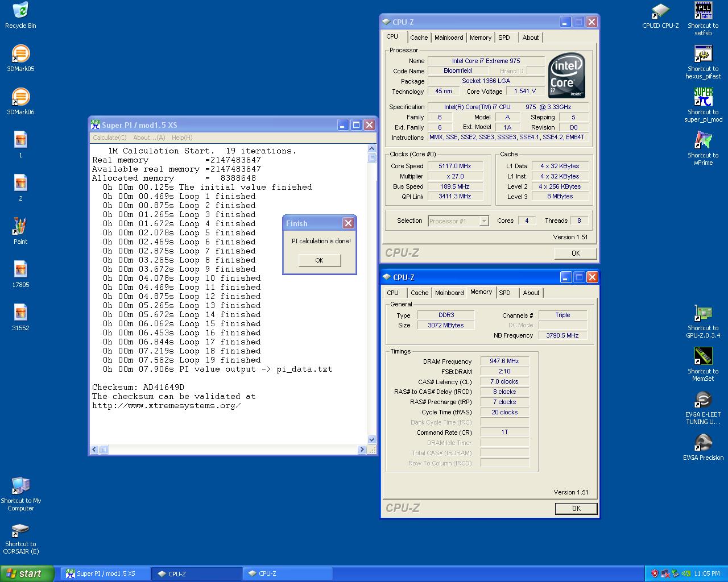Switch to SPD tab in lower CPU-Z

(x=505, y=293)
